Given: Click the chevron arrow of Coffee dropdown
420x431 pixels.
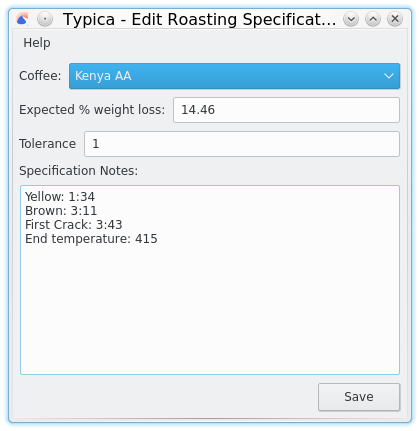Looking at the screenshot, I should (389, 76).
